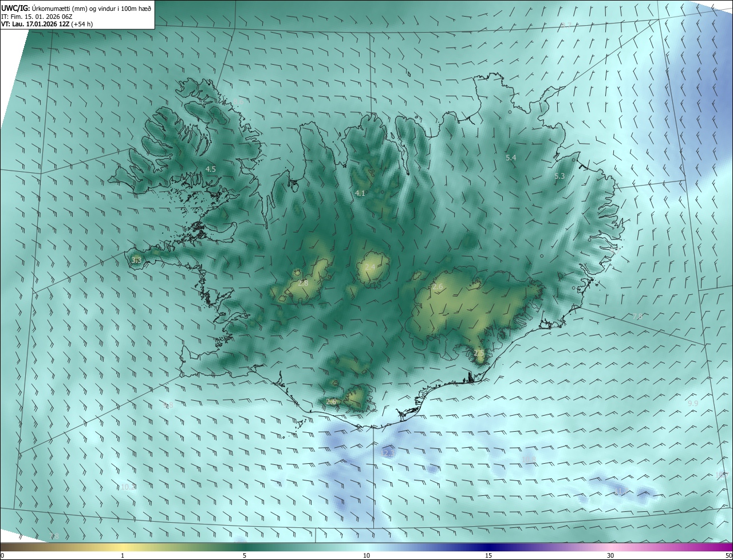Click the 10.8 value over the ocean

click(x=529, y=459)
